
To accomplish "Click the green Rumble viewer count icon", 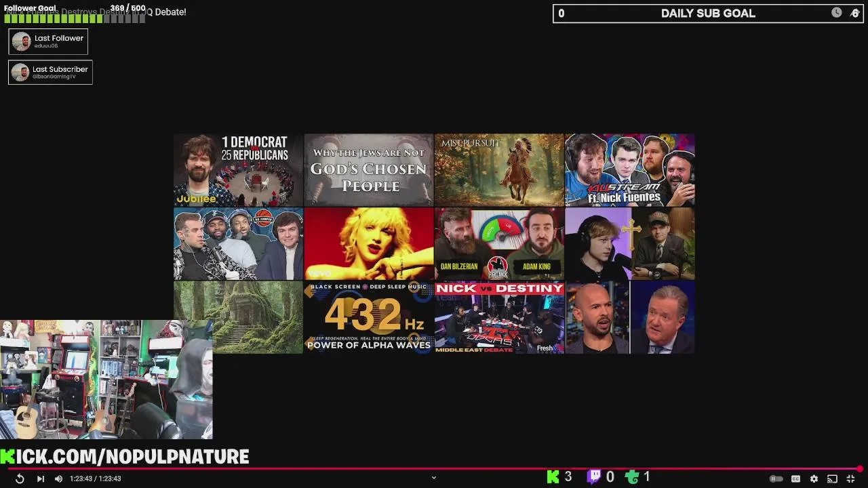I will (x=633, y=477).
